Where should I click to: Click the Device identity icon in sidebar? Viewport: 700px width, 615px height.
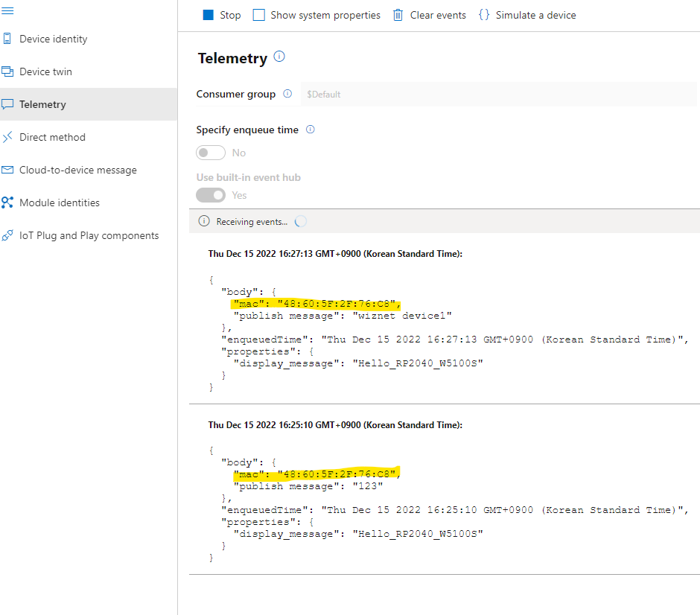pyautogui.click(x=7, y=39)
